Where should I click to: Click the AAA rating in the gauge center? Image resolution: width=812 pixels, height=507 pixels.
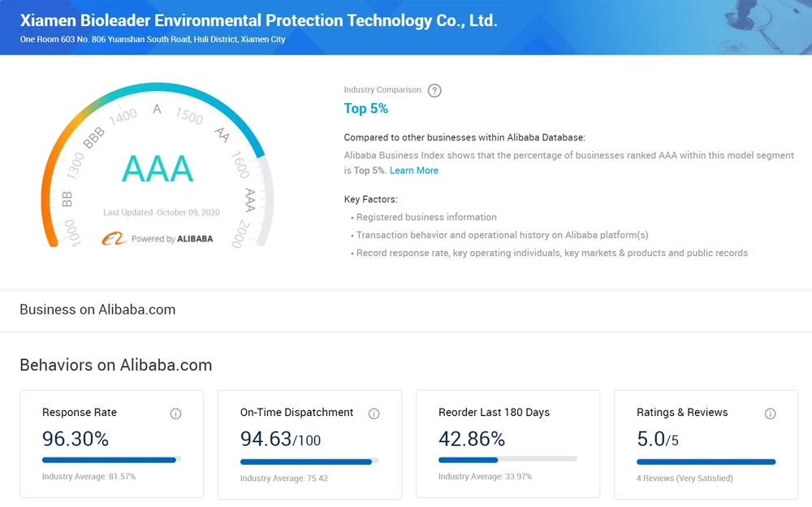[x=158, y=168]
